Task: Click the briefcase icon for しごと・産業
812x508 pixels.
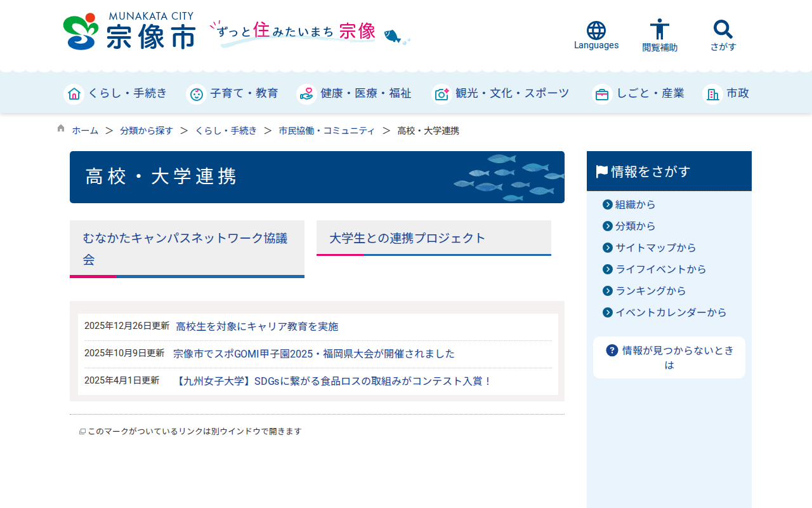Action: [x=602, y=94]
